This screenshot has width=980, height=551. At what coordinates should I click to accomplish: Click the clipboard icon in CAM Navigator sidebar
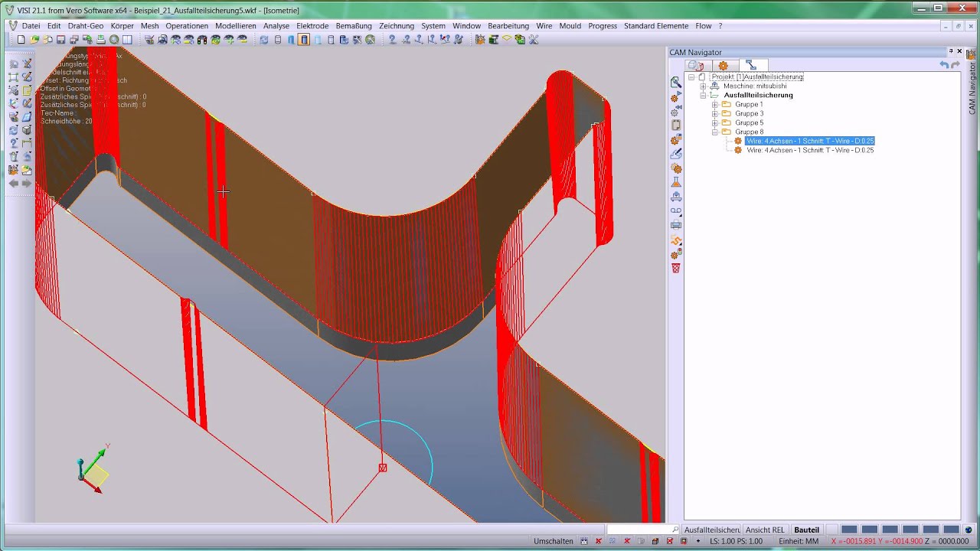click(x=676, y=125)
